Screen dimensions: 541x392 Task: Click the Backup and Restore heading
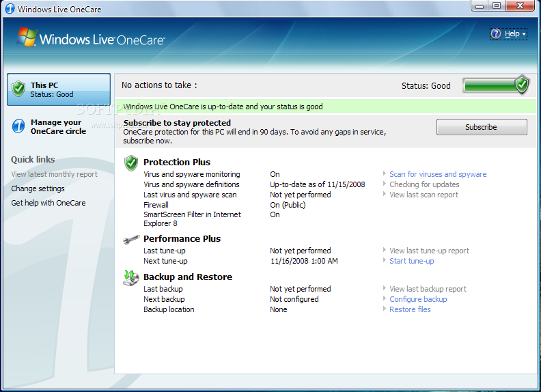click(188, 277)
